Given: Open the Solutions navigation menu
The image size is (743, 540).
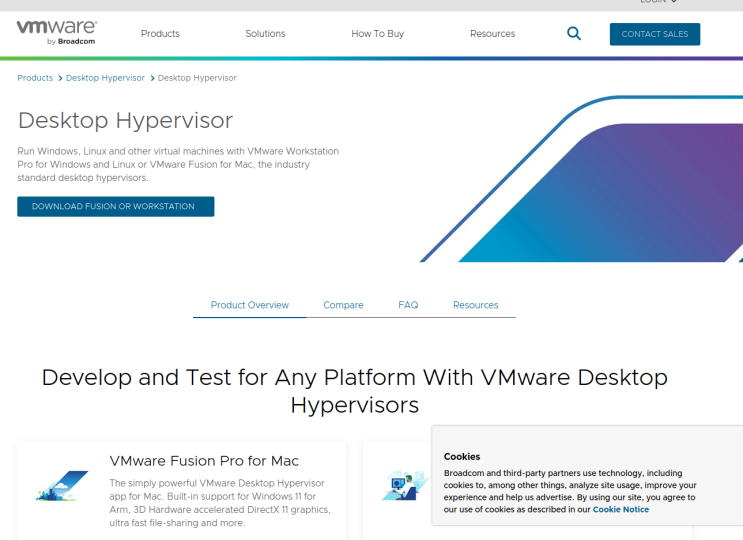Looking at the screenshot, I should pos(265,34).
